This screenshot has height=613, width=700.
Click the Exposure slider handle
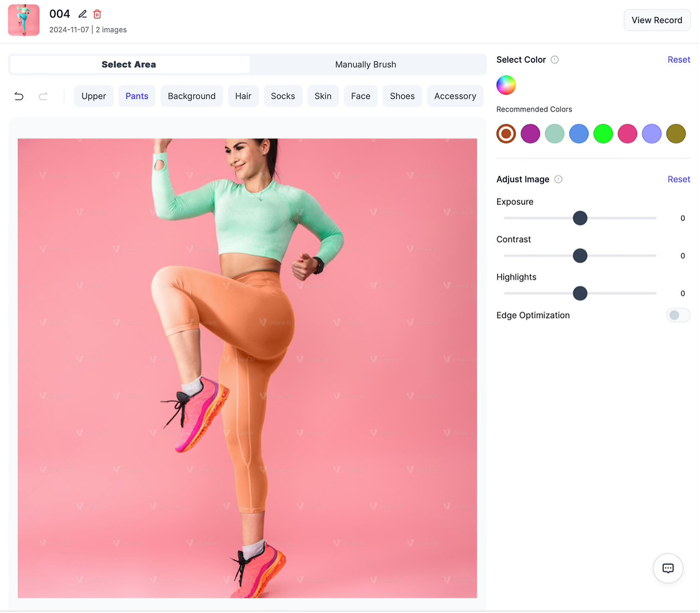tap(580, 218)
